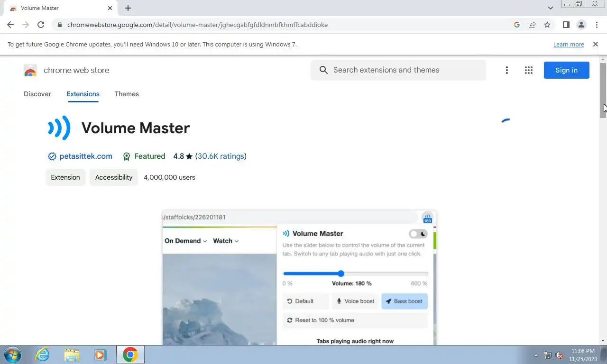The image size is (607, 364).
Task: Select Voice boost in the preview
Action: click(355, 301)
